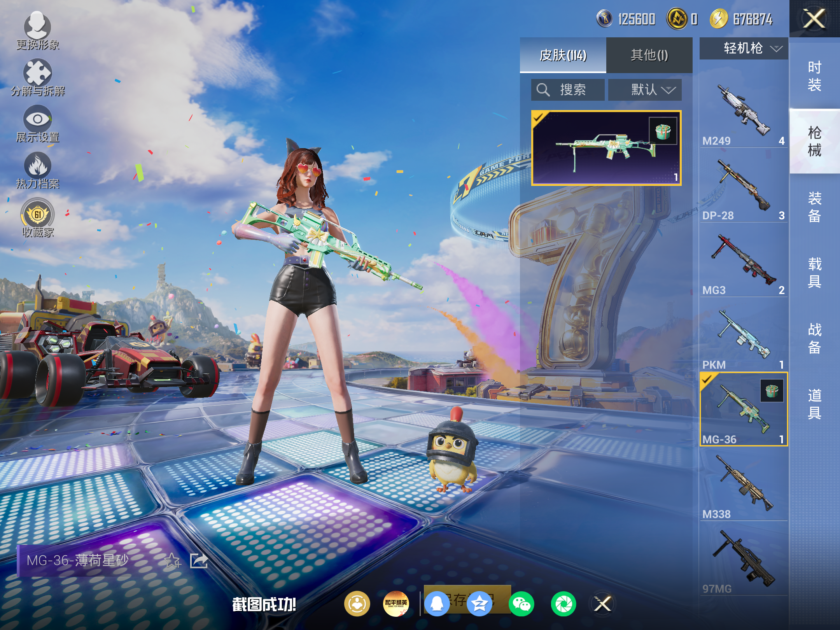Viewport: 840px width, 630px height.
Task: Open the 时装 category tab
Action: 815,76
